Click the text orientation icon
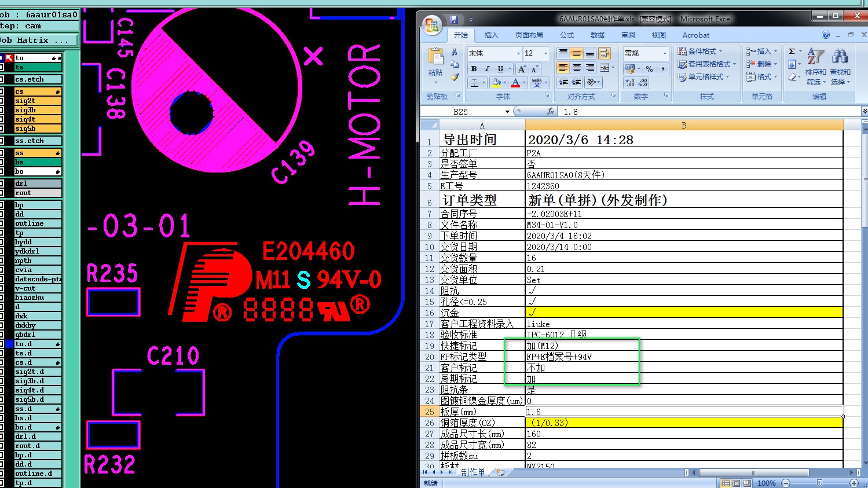The height and width of the screenshot is (488, 868). pyautogui.click(x=592, y=82)
